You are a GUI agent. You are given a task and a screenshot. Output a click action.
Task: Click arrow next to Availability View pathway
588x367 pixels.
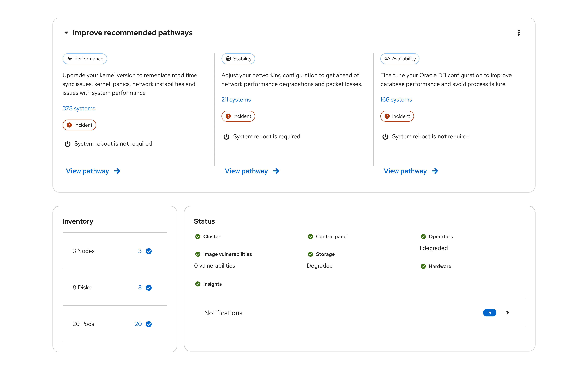tap(435, 171)
